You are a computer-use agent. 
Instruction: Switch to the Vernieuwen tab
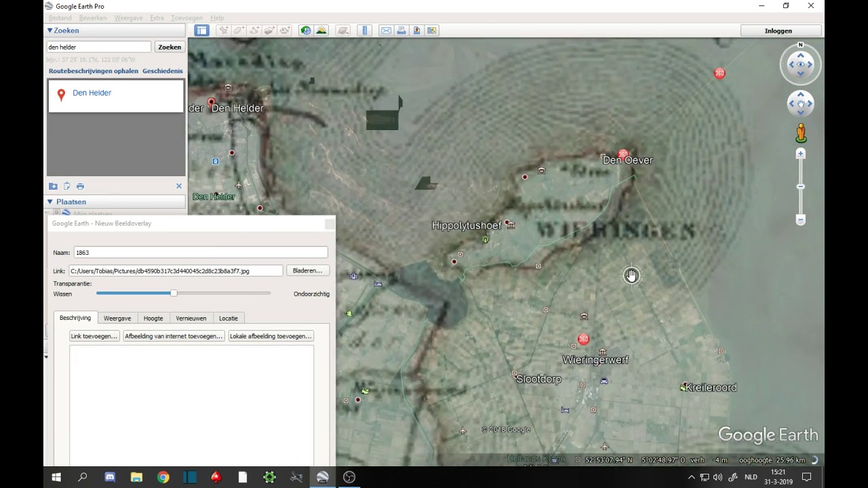coord(191,318)
